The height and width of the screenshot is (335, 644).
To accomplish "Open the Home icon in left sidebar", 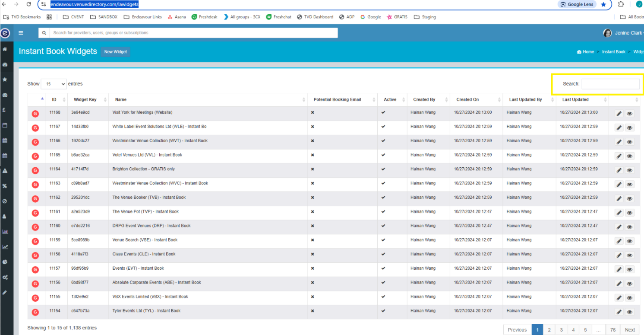I will (x=5, y=49).
